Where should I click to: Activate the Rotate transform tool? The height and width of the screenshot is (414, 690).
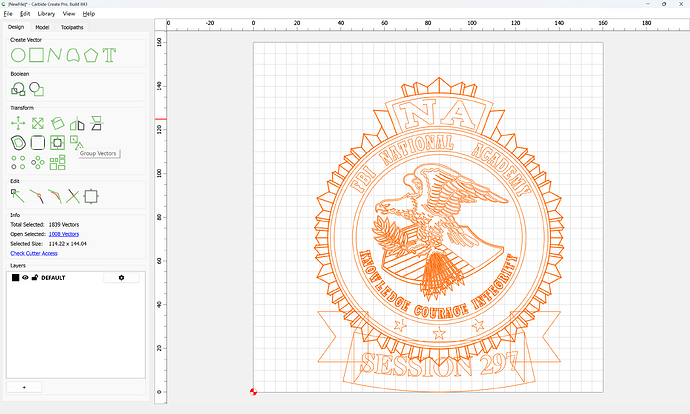click(57, 124)
